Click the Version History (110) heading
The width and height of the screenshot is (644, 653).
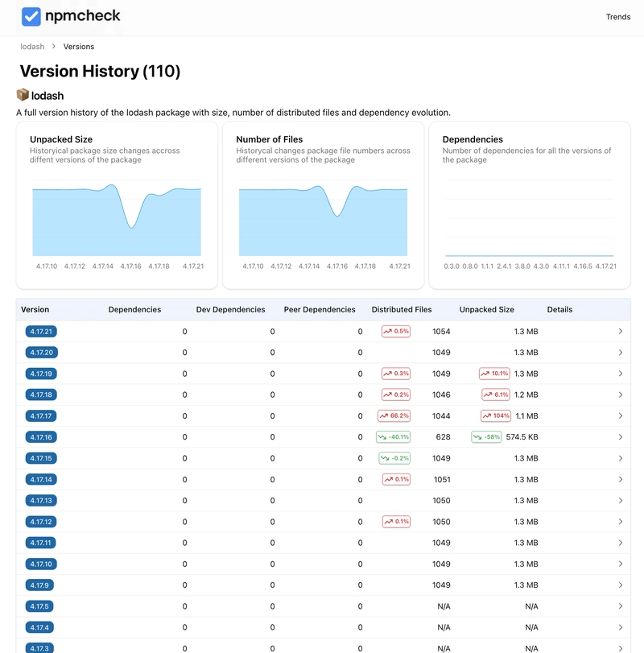click(100, 71)
